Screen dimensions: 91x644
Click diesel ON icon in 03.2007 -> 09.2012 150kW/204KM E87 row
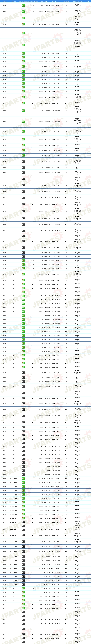(x=23, y=211)
